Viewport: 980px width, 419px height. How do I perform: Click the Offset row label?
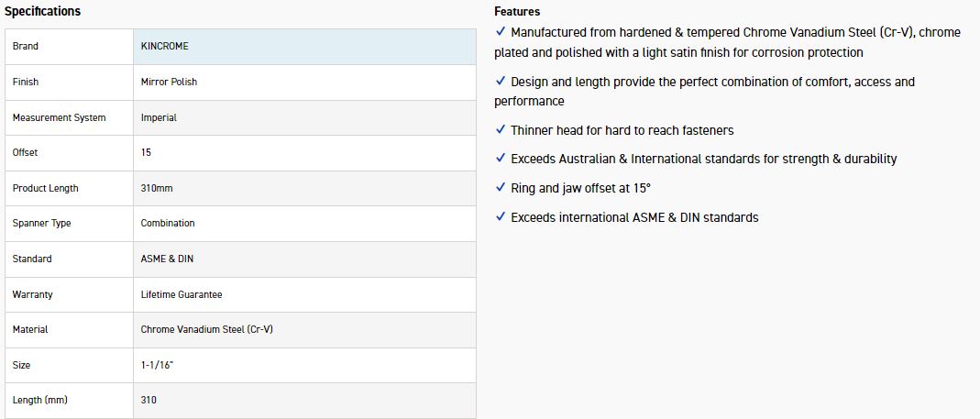(x=26, y=152)
